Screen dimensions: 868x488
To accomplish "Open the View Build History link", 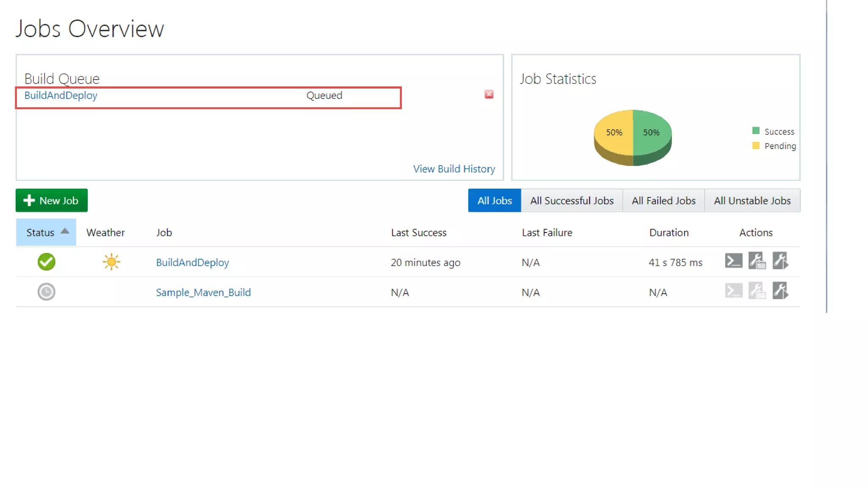I will pos(454,169).
